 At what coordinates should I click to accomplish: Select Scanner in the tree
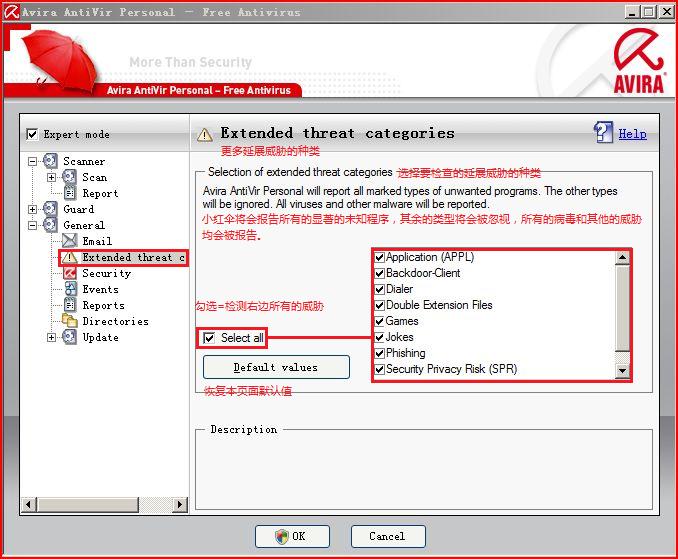pyautogui.click(x=84, y=161)
